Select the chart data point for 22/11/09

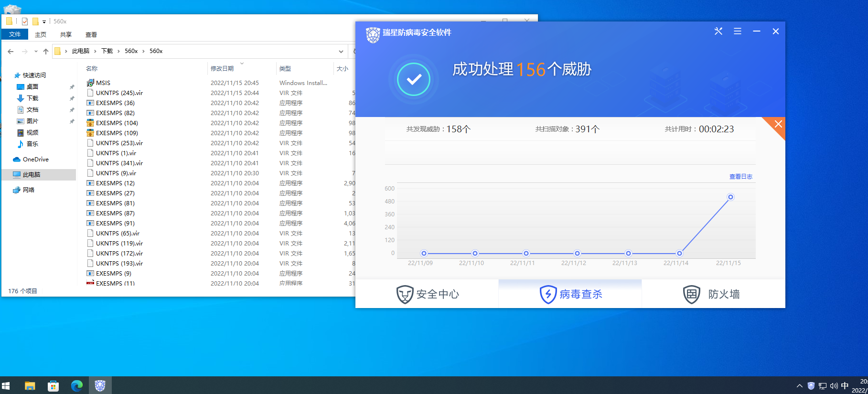[x=424, y=254]
